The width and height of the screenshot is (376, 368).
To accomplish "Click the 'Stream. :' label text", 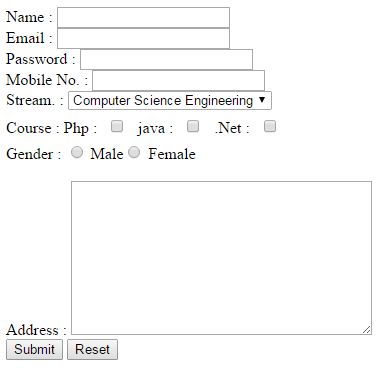I will 35,100.
